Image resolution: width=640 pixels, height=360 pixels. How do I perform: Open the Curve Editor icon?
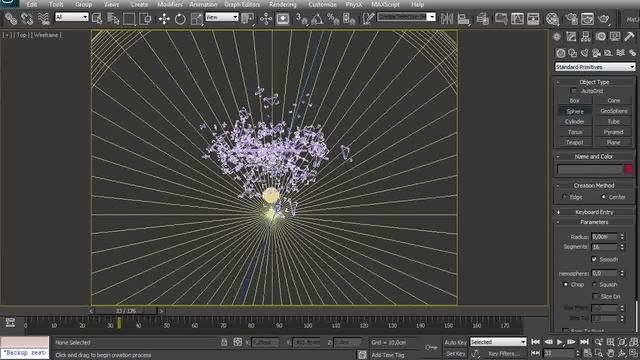point(501,19)
